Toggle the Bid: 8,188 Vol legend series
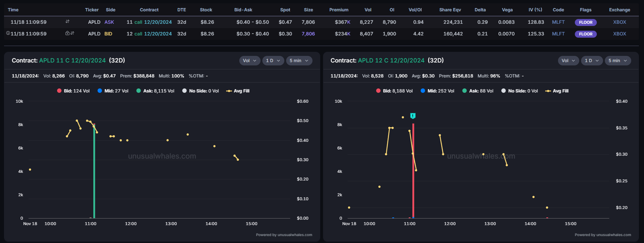Image resolution: width=644 pixels, height=243 pixels. click(x=394, y=91)
